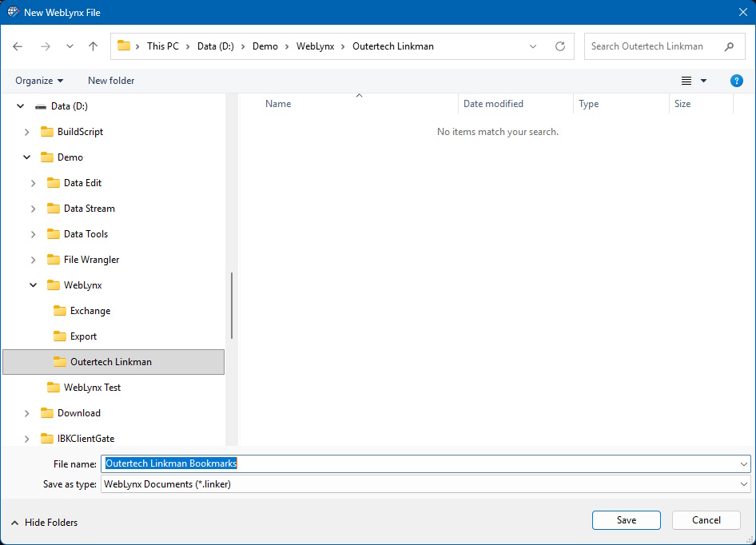Collapse the Demo folder
This screenshot has width=756, height=545.
pyautogui.click(x=26, y=157)
